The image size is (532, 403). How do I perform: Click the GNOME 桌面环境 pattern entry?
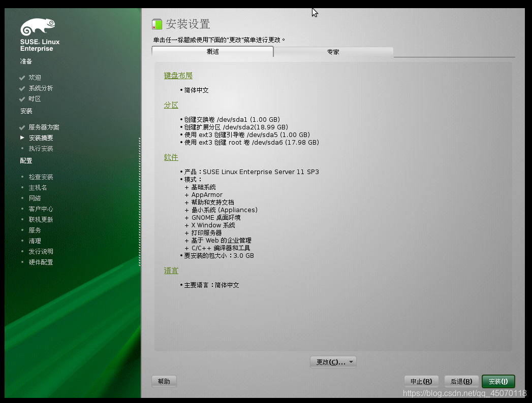pyautogui.click(x=216, y=218)
